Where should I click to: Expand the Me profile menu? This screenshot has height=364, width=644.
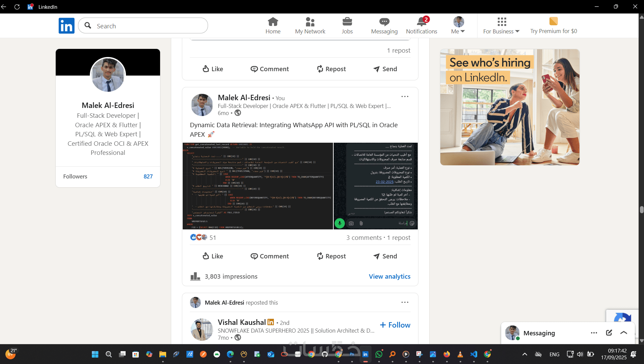pos(458,26)
